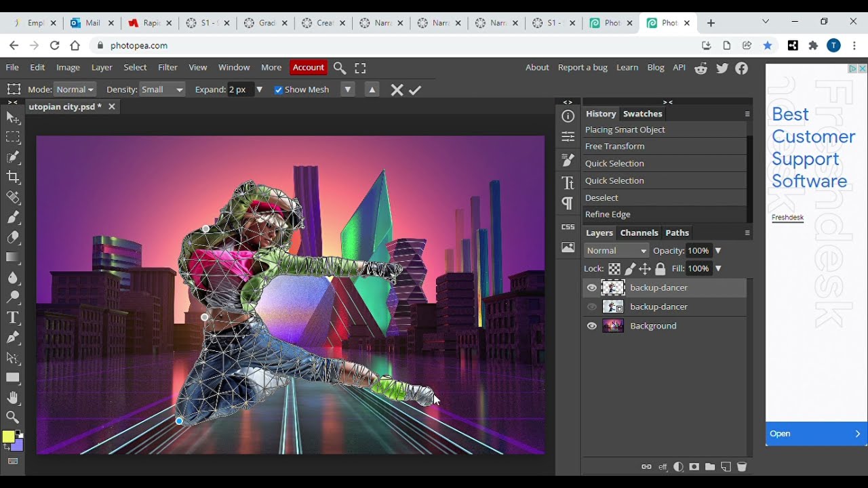
Task: Click the Account button
Action: [x=309, y=67]
